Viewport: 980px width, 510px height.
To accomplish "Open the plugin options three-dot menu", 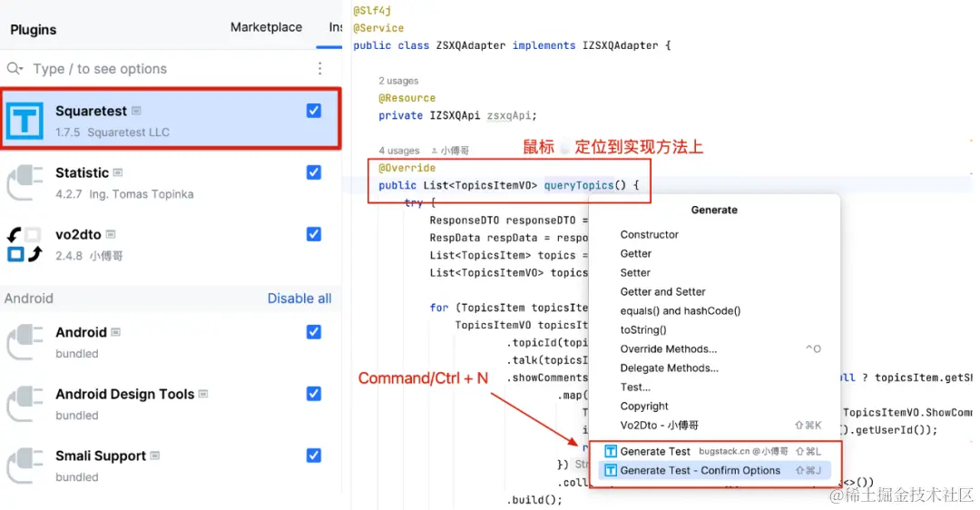I will pos(320,68).
